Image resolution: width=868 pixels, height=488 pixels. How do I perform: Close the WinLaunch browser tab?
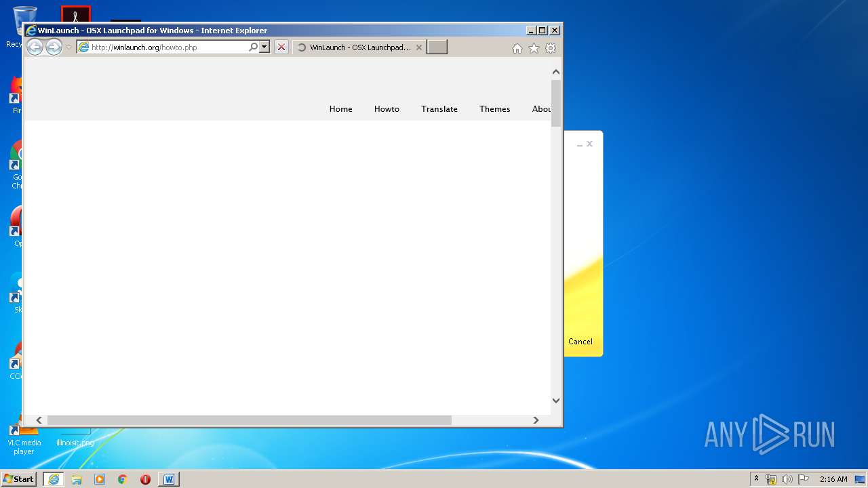(419, 47)
